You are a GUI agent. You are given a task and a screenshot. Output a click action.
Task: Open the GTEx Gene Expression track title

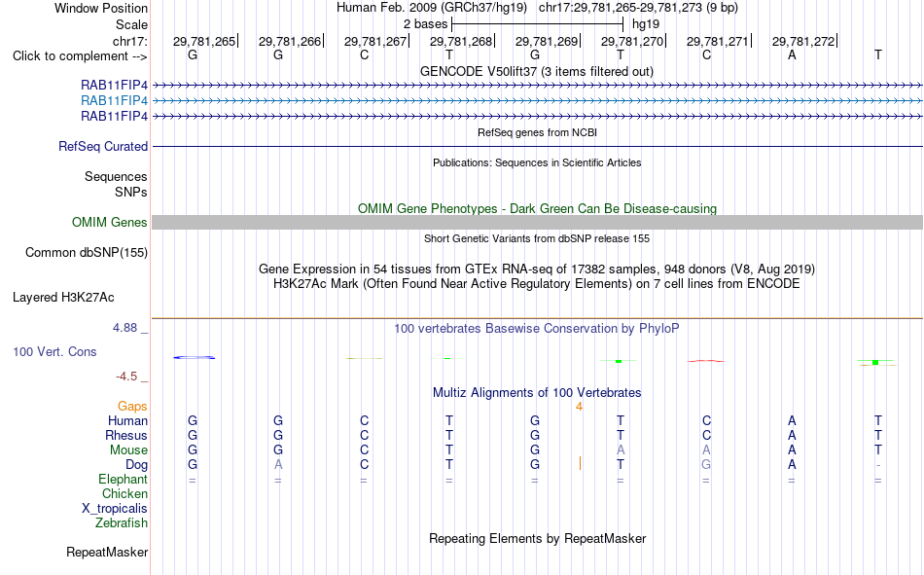click(x=536, y=270)
